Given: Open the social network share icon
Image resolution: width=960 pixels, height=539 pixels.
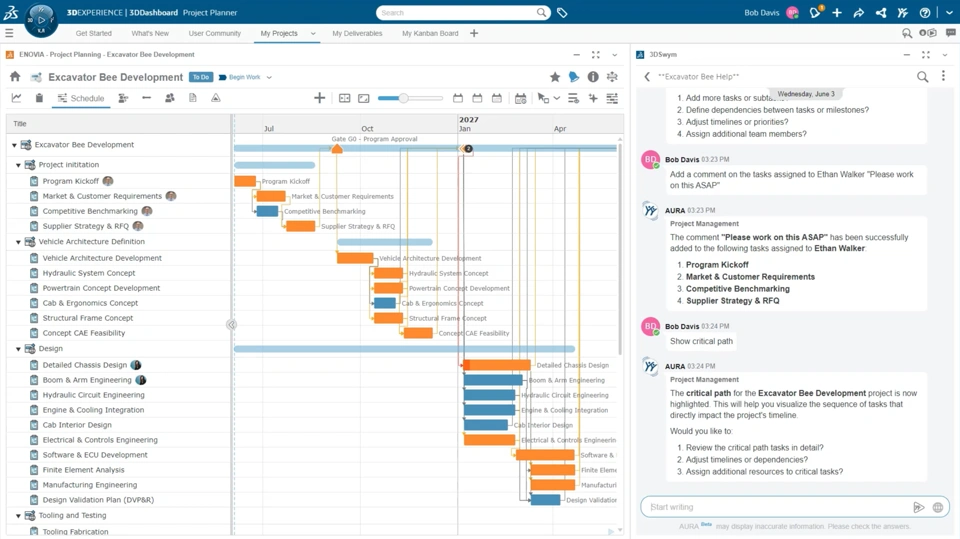Looking at the screenshot, I should [x=881, y=12].
